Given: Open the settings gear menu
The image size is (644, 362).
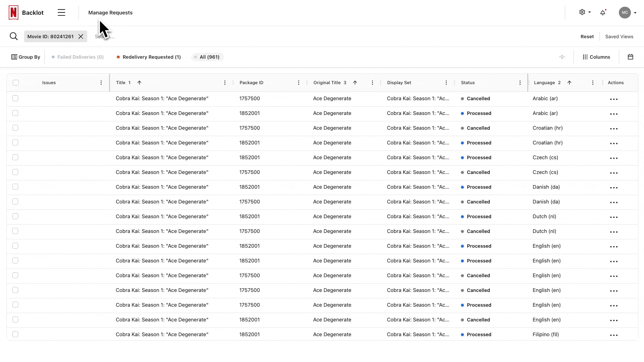Looking at the screenshot, I should pos(583,12).
